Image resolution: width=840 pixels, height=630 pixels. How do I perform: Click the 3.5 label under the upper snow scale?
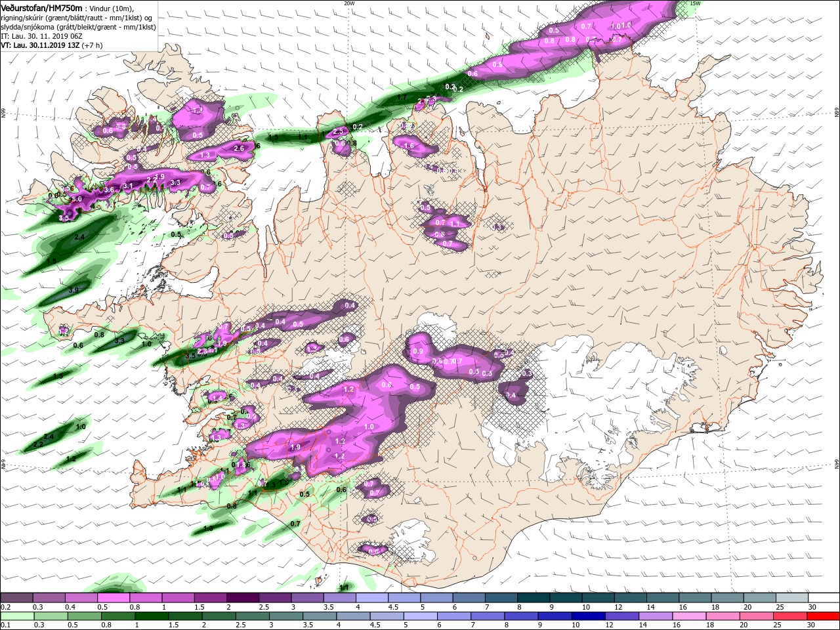(329, 608)
